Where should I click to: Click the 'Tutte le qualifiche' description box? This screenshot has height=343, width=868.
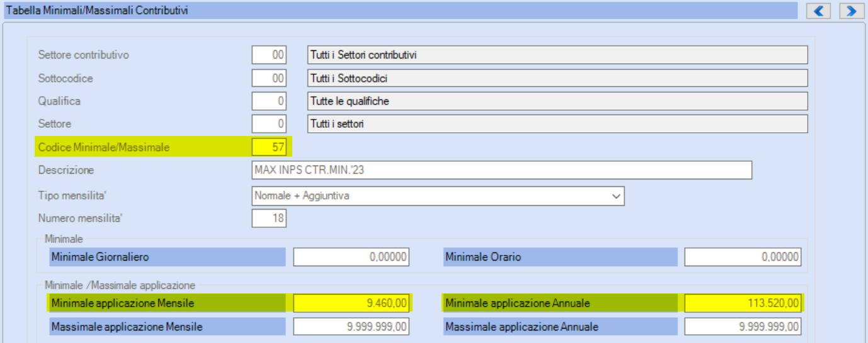tap(557, 101)
